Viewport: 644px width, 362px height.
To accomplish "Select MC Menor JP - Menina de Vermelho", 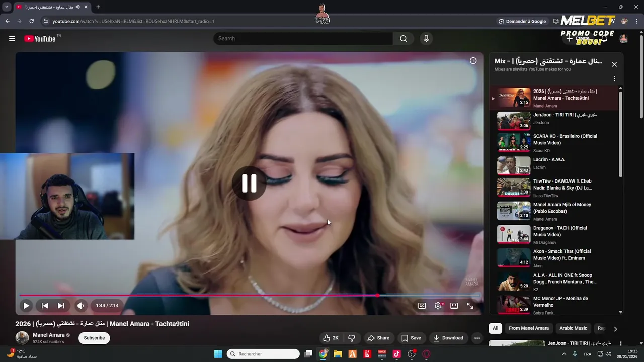I will tap(553, 305).
